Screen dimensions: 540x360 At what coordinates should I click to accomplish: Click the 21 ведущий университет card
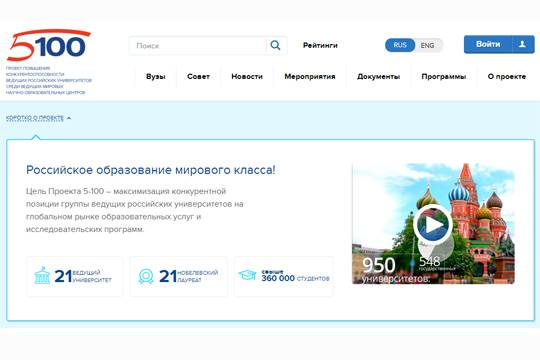pyautogui.click(x=74, y=276)
